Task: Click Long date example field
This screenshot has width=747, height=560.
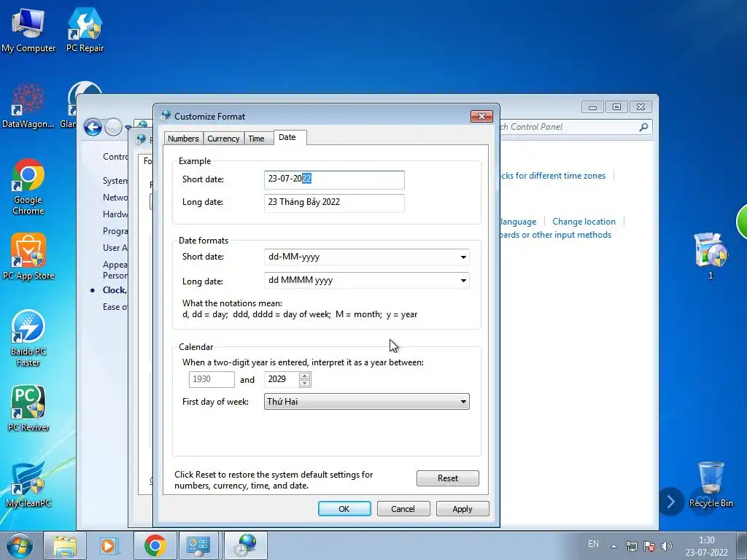Action: click(x=334, y=203)
